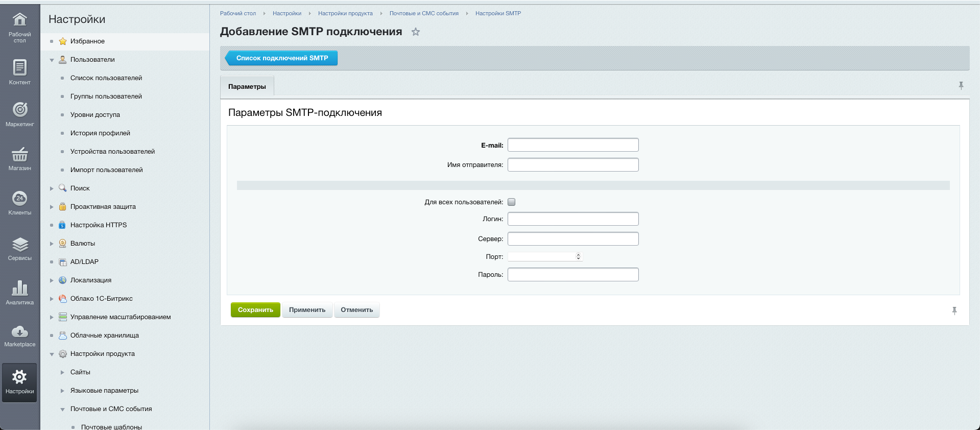Image resolution: width=980 pixels, height=430 pixels.
Task: Expand the Сайты subsection
Action: 62,372
